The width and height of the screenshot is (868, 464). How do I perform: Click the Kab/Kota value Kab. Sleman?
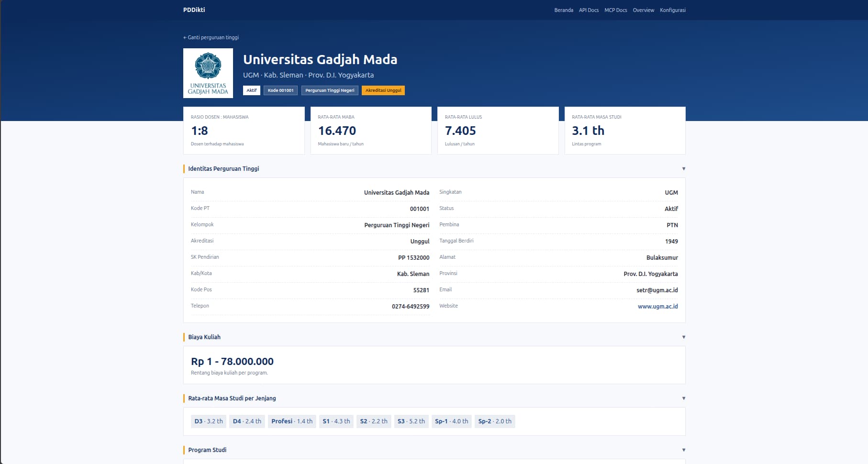click(x=413, y=274)
